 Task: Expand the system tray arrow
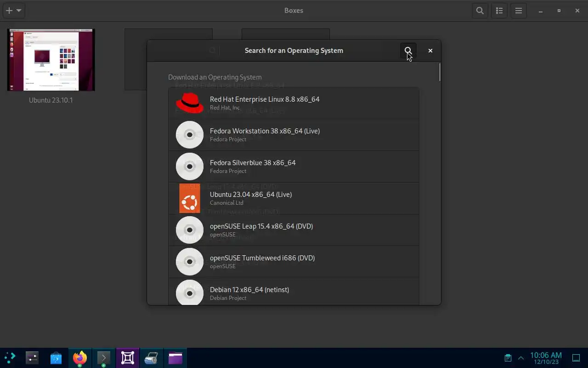click(x=521, y=358)
